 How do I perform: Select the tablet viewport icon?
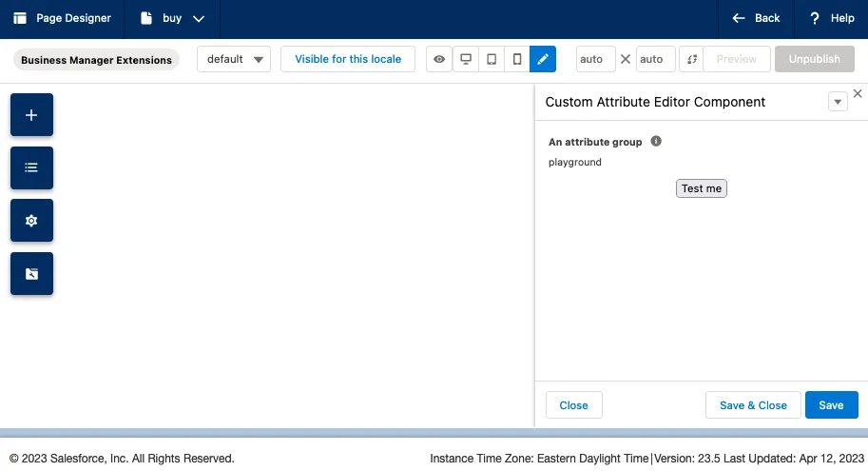[492, 59]
